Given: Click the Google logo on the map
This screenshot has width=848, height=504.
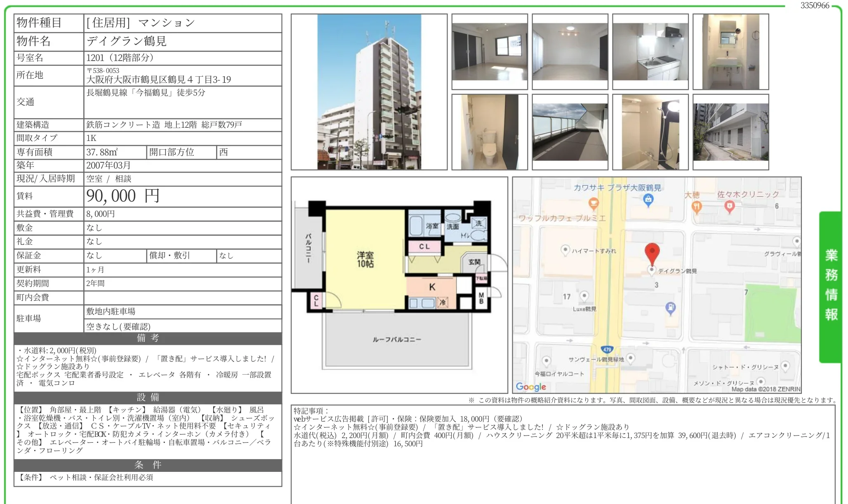Looking at the screenshot, I should tap(531, 387).
